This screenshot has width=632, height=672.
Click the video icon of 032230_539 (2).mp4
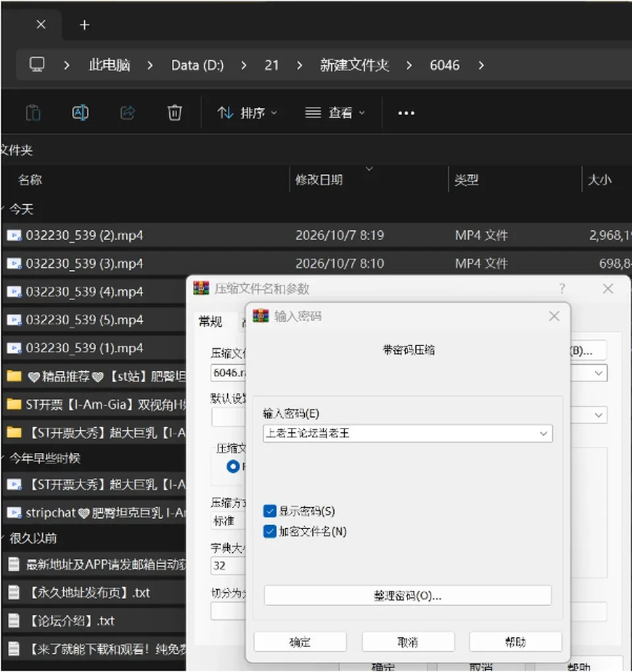(x=14, y=235)
